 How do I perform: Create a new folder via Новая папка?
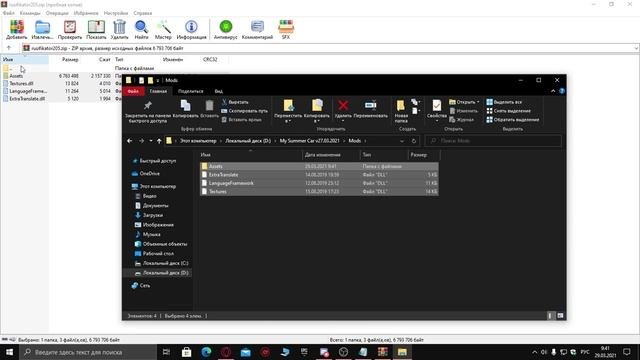401,111
